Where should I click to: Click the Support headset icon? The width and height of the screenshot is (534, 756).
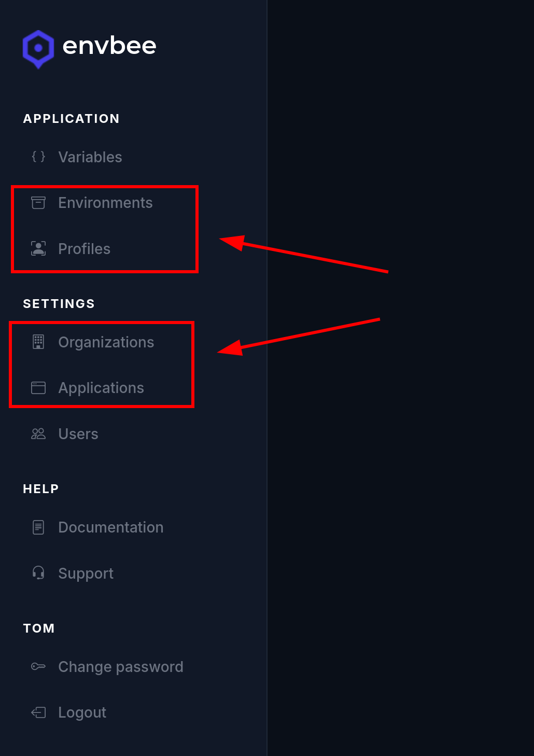pos(38,573)
